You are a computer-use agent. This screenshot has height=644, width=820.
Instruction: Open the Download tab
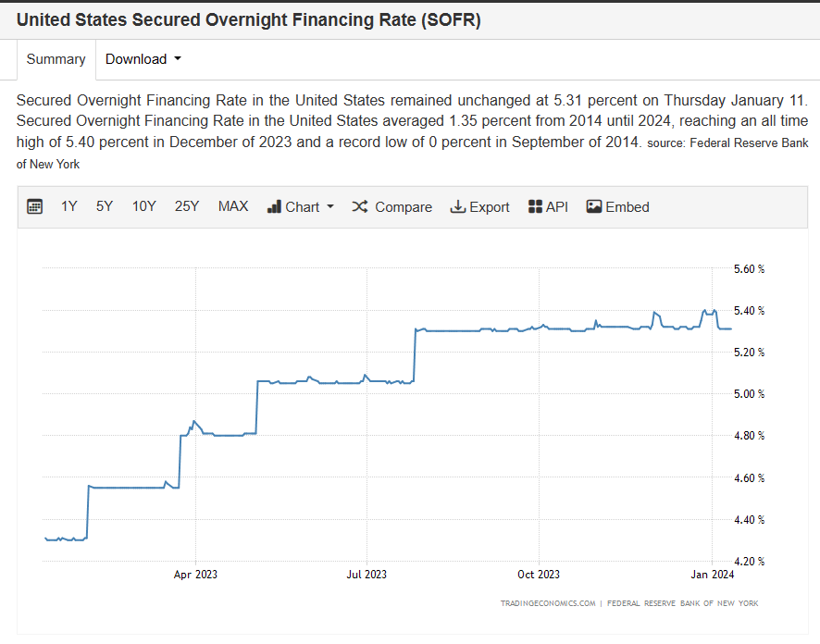(x=137, y=58)
